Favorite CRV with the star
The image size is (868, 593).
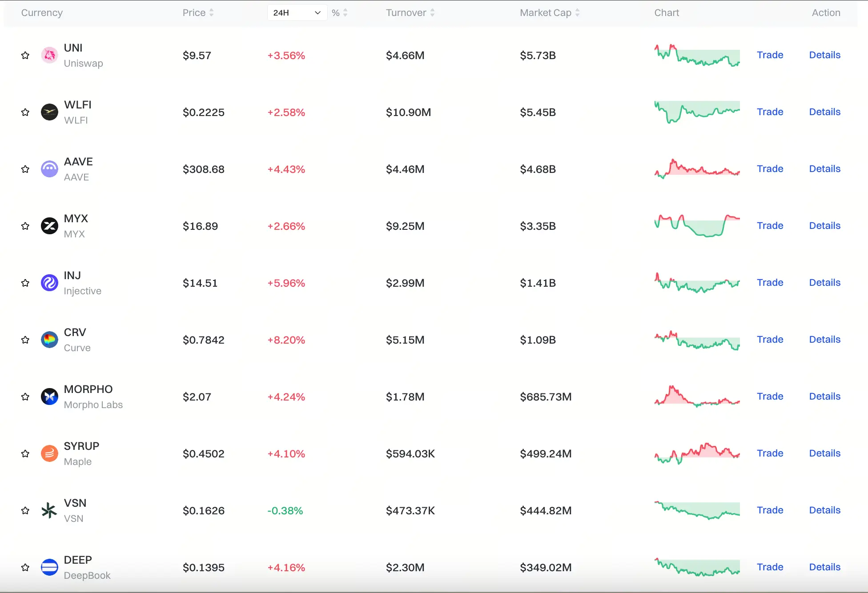coord(25,340)
